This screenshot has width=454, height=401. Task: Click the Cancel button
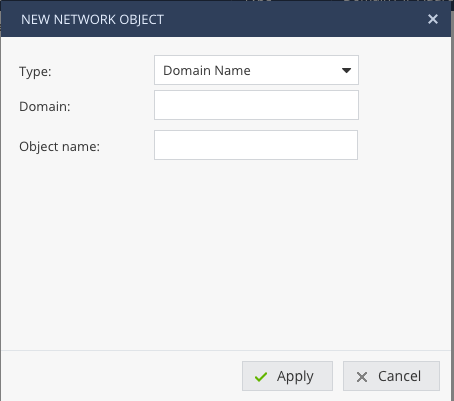pyautogui.click(x=391, y=376)
